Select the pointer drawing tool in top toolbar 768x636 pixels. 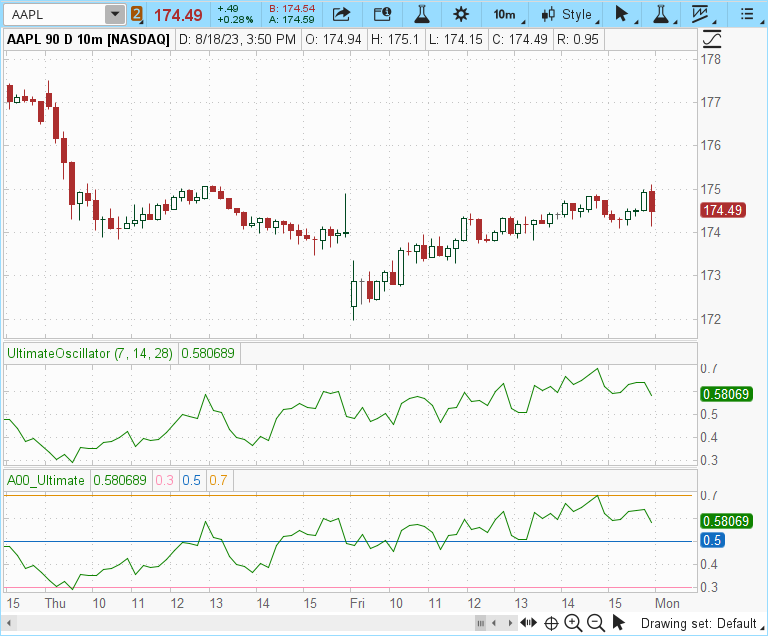click(622, 15)
